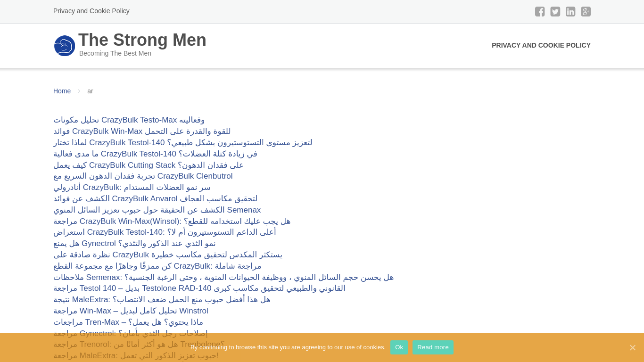Open Testol 140 Testolone RAD-140 review link

[x=199, y=288]
